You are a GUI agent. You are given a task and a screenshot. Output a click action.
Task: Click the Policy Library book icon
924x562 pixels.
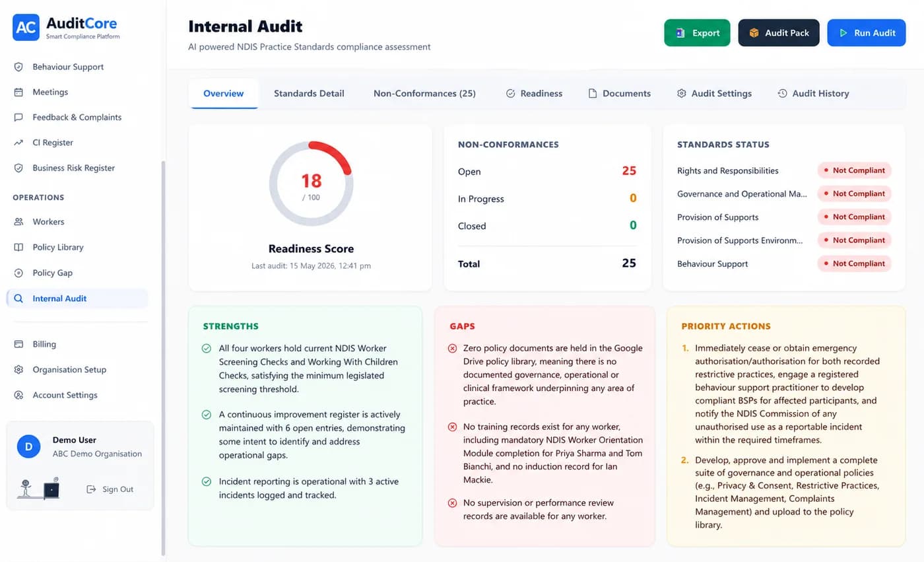18,247
